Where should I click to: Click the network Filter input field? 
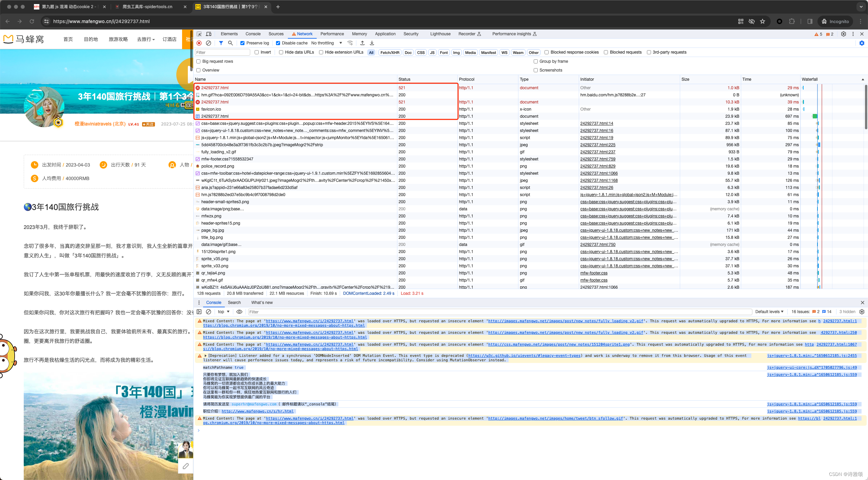[222, 52]
